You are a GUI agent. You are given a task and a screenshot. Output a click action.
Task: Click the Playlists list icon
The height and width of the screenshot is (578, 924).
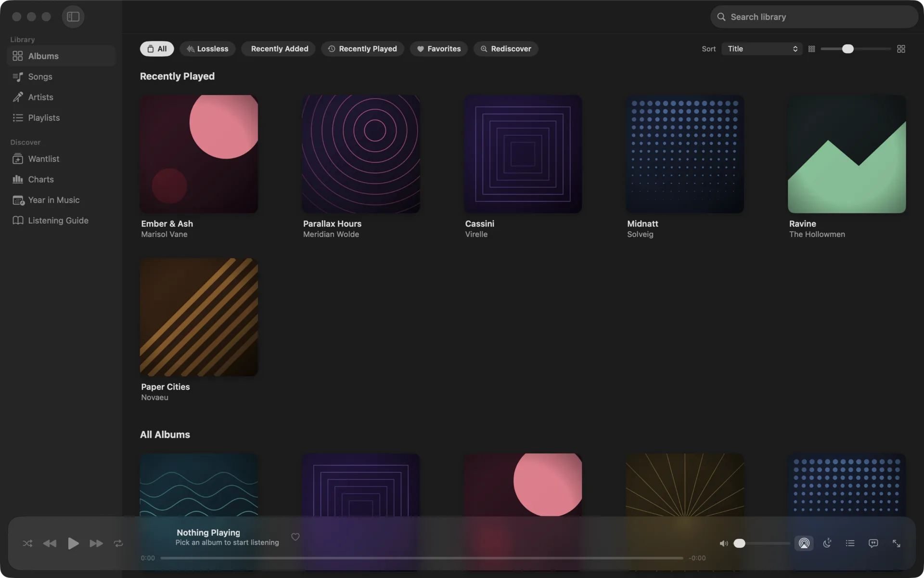18,118
